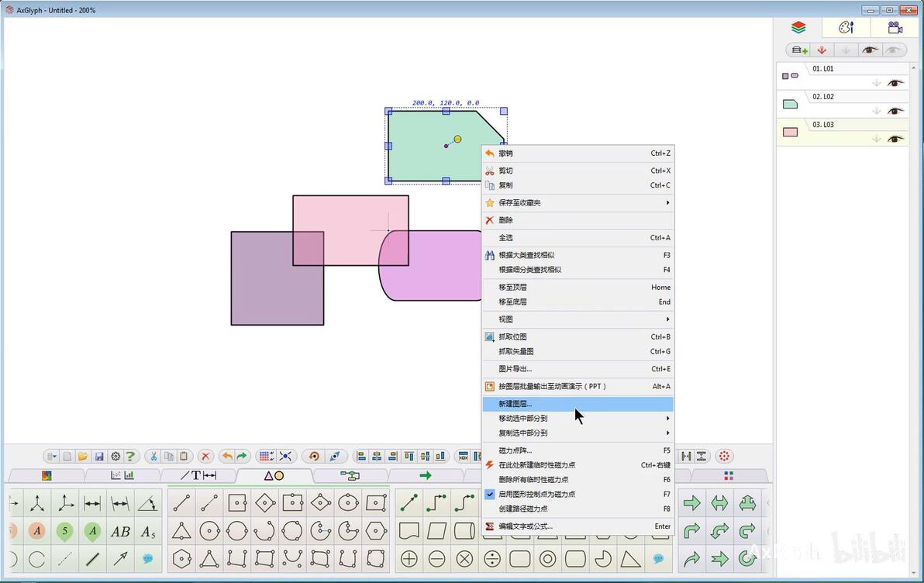Toggle visibility of layer 02. L02
The height and width of the screenshot is (583, 924).
point(896,111)
